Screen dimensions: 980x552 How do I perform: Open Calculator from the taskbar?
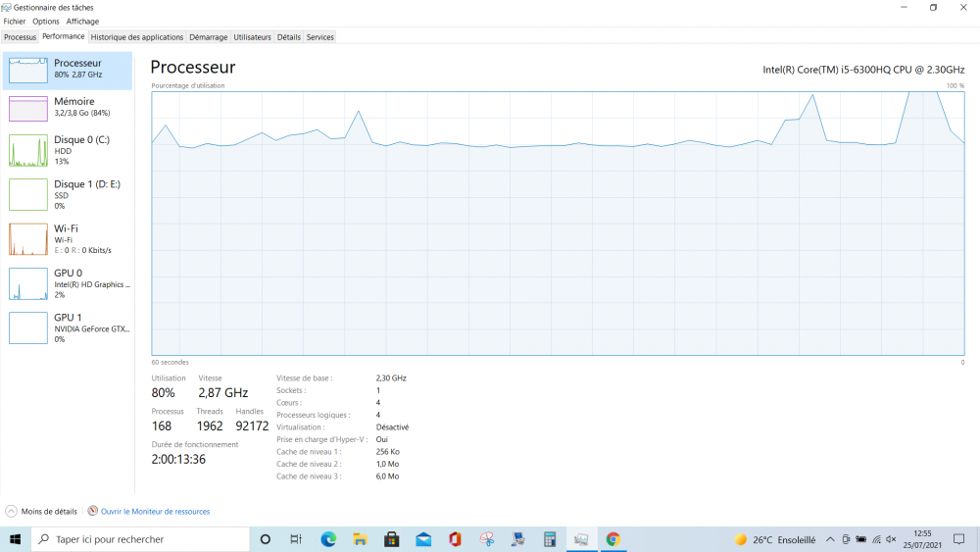550,539
